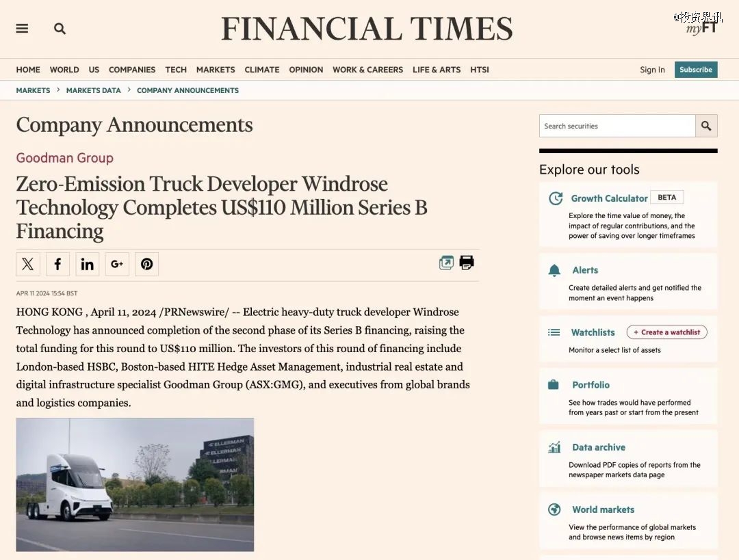Click MARKETS in the breadcrumb trail

[x=33, y=90]
